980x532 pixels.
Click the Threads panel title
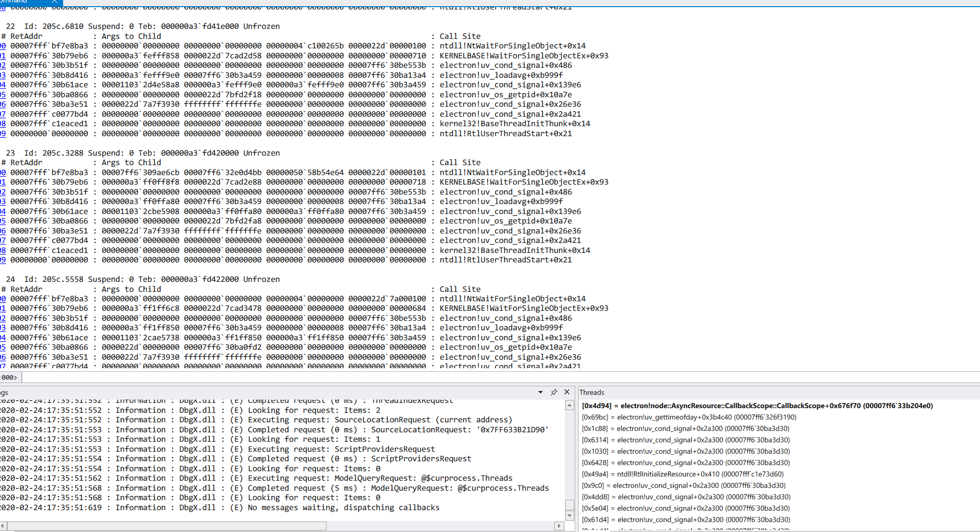coord(591,392)
